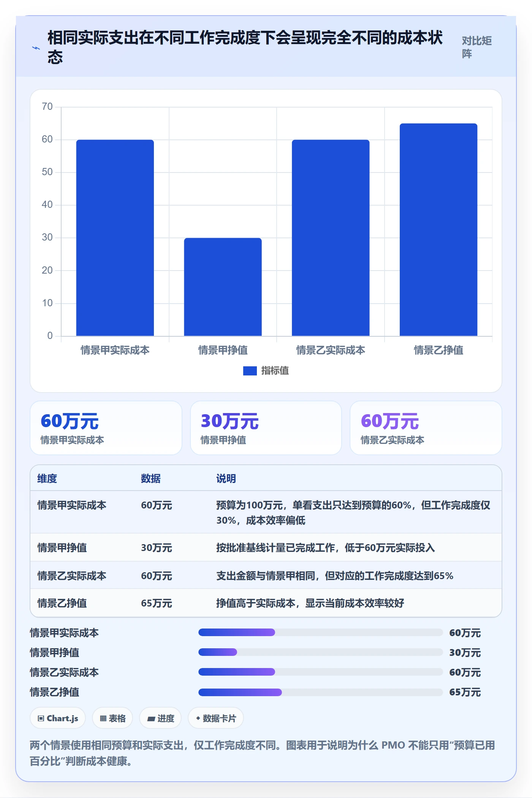Click the 情景乙实际成本 progress bar
Viewport: 532px width, 798px height.
pyautogui.click(x=321, y=672)
